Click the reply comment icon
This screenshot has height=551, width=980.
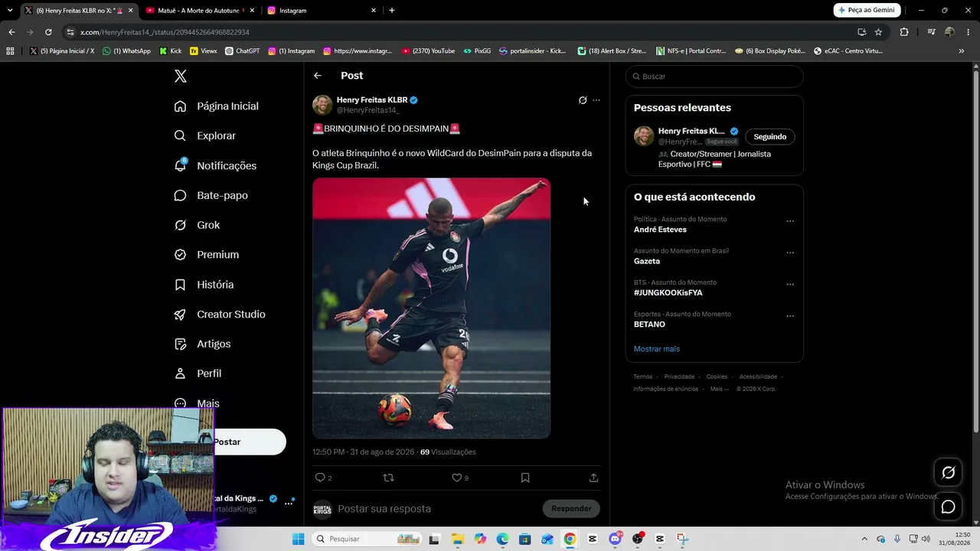click(x=320, y=478)
